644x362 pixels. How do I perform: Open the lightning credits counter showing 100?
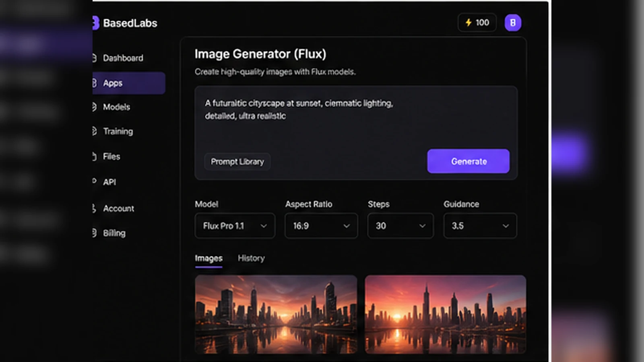pyautogui.click(x=477, y=23)
